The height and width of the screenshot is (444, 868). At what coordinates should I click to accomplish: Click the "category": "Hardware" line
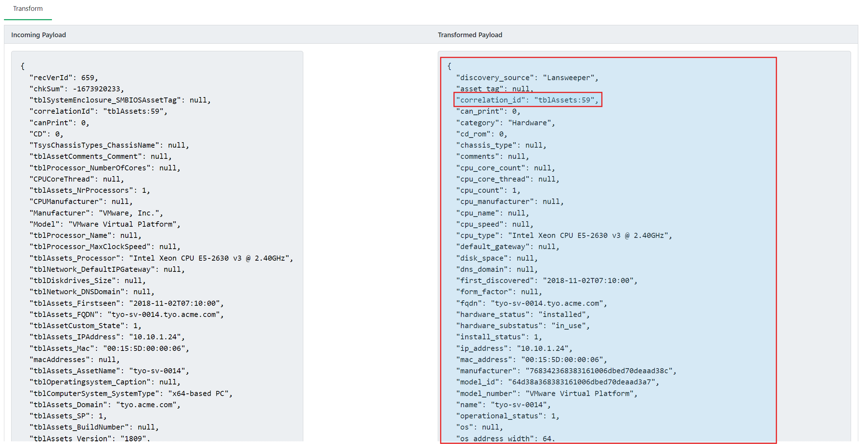point(506,123)
